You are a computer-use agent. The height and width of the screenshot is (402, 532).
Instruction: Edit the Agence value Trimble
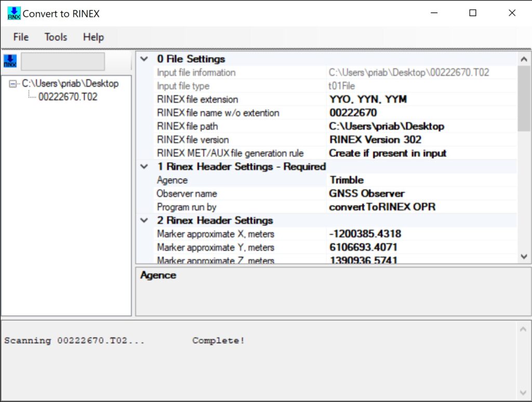tap(347, 180)
